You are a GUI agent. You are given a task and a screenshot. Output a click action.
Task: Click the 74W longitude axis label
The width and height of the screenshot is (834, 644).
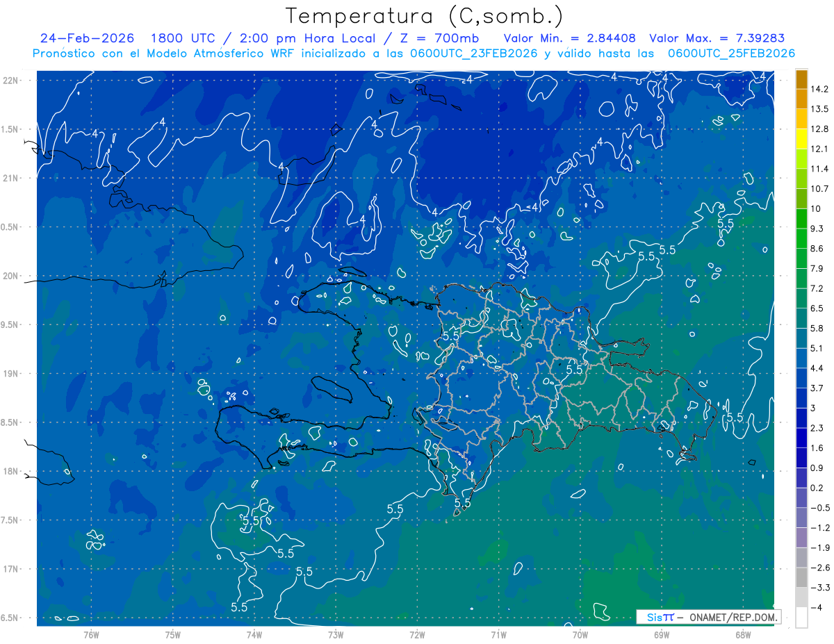pos(254,635)
